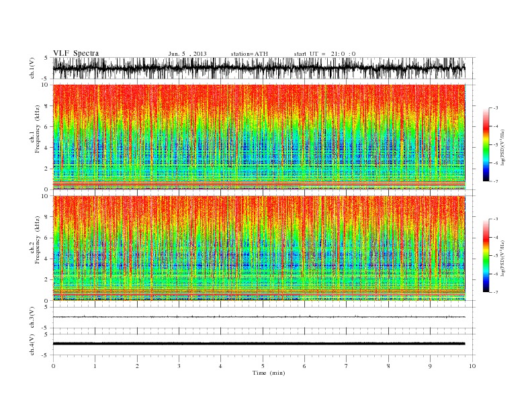
Task: Click the ch.4 voltage trace panel
Action: pyautogui.click(x=264, y=345)
